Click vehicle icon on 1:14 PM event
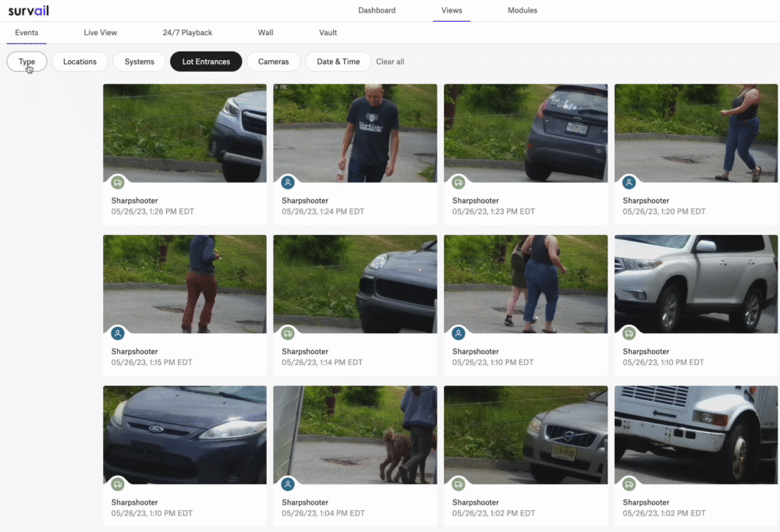The width and height of the screenshot is (780, 532). [288, 333]
